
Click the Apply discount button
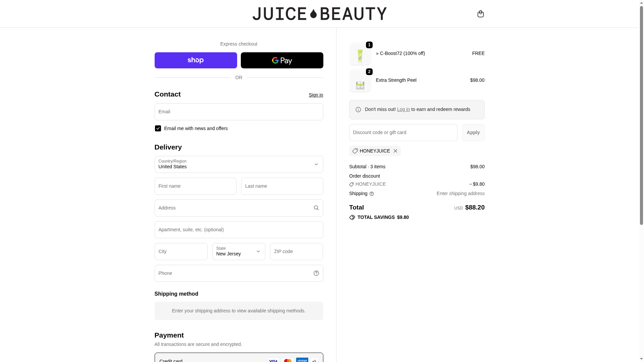[x=473, y=133]
